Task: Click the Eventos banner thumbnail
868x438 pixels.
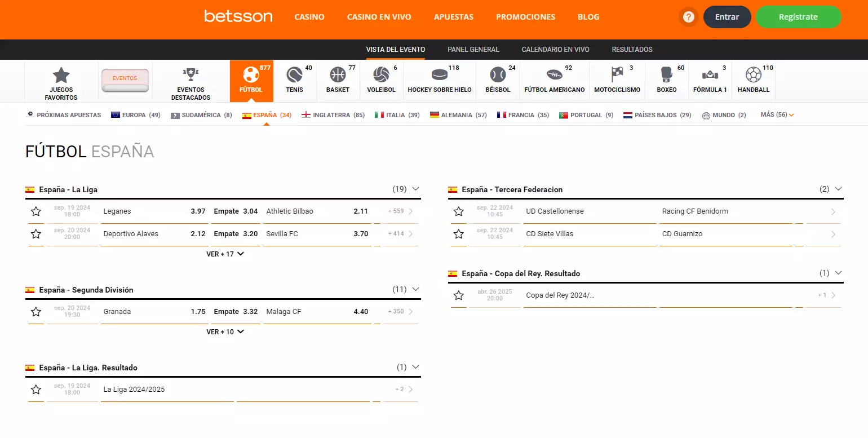Action: 125,80
